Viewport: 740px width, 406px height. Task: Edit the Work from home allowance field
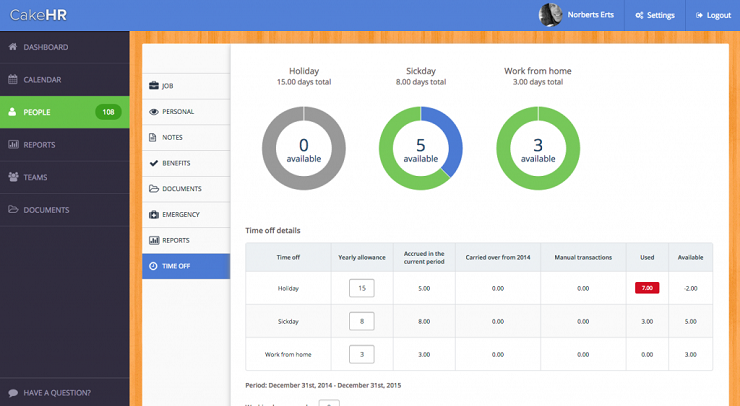pos(361,354)
